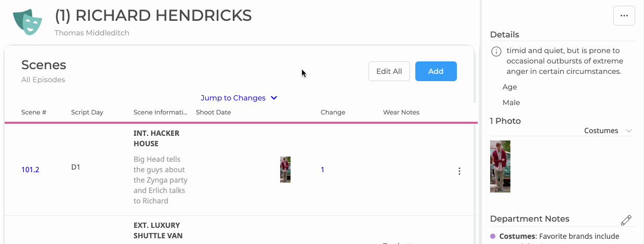The image size is (644, 244).
Task: Open the three-dot options menu button
Action: click(624, 16)
